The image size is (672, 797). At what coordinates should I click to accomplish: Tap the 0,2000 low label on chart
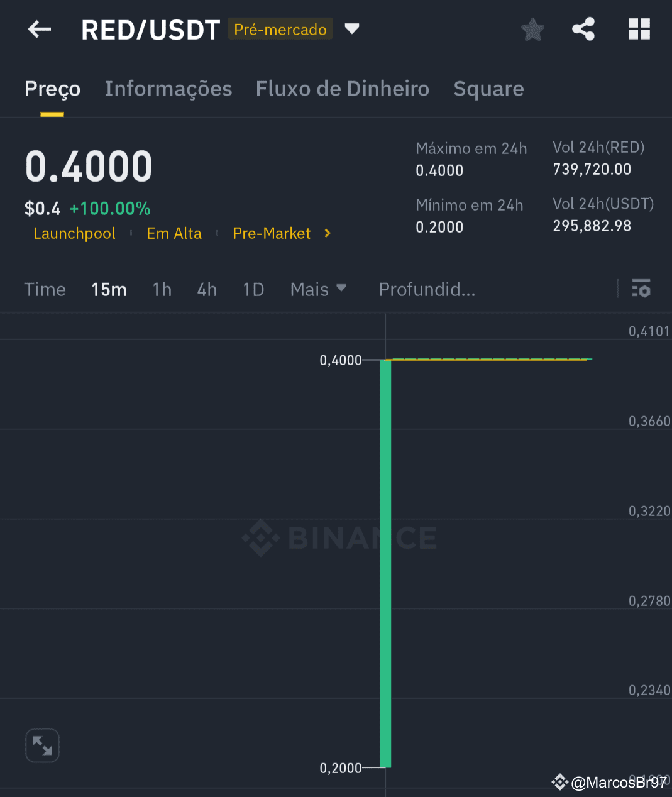pyautogui.click(x=341, y=767)
